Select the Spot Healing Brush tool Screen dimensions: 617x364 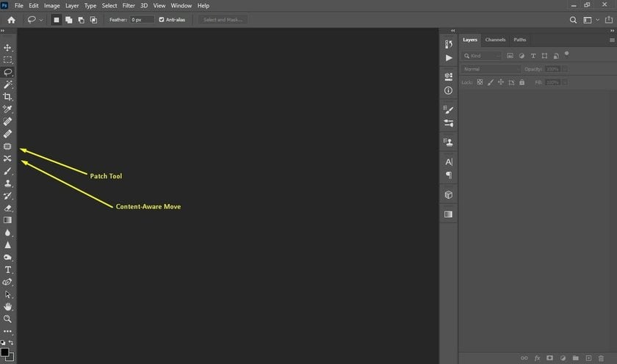pyautogui.click(x=7, y=122)
